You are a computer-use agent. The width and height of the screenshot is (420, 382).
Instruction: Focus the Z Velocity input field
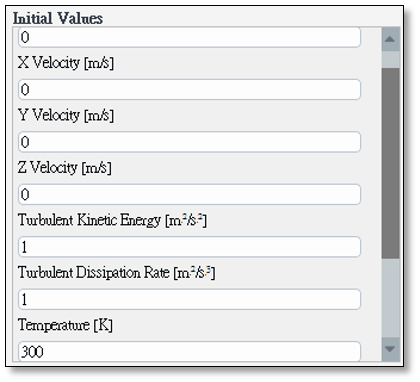pos(189,194)
